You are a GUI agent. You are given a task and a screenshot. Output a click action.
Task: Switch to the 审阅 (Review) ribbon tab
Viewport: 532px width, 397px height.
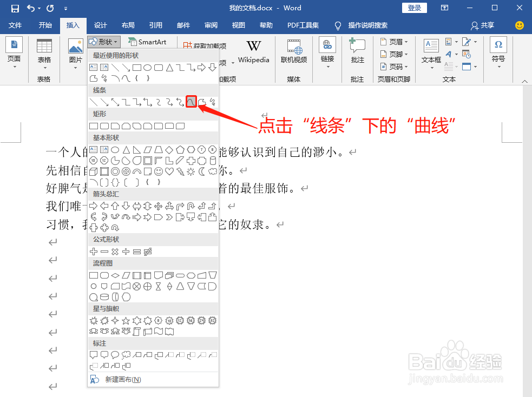(x=211, y=25)
